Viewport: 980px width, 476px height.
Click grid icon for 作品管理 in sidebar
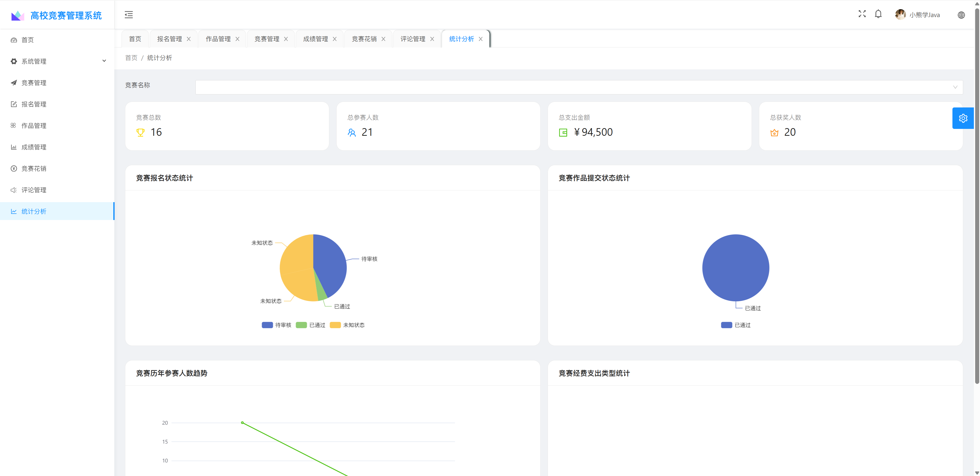tap(14, 126)
